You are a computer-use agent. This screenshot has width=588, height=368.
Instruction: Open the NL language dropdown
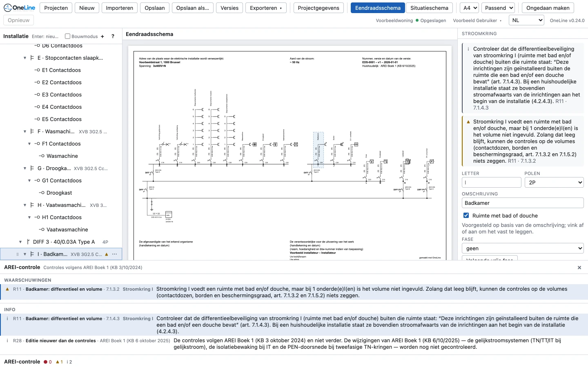pos(527,20)
